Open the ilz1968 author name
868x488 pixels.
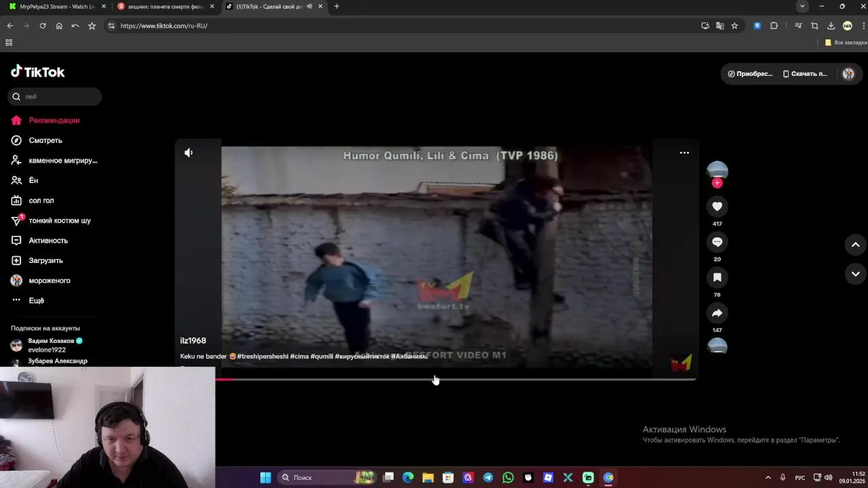193,341
